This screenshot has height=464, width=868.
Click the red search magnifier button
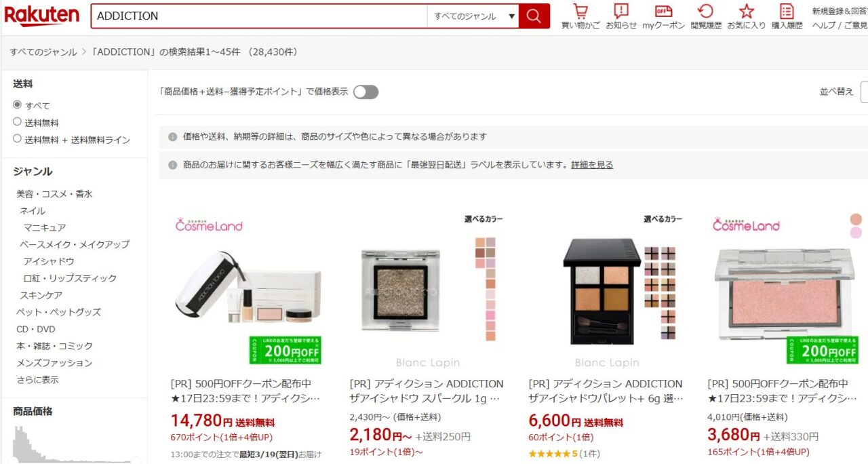[534, 16]
